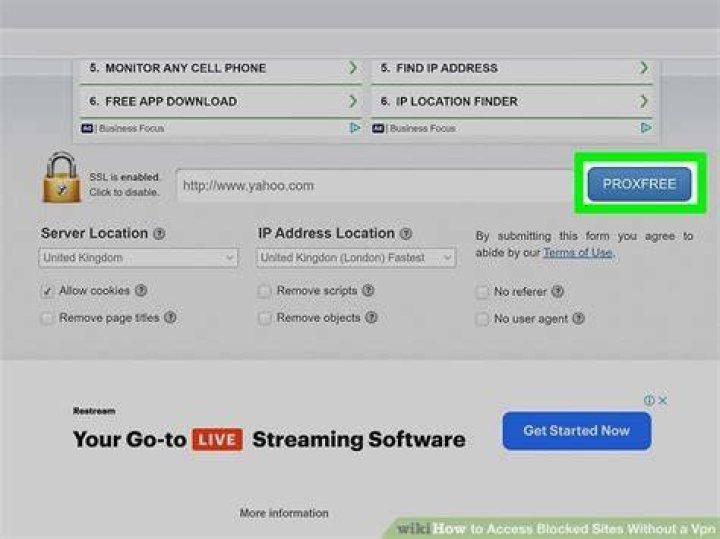Click the gold SSL padlock icon
This screenshot has height=539, width=720.
click(x=61, y=178)
